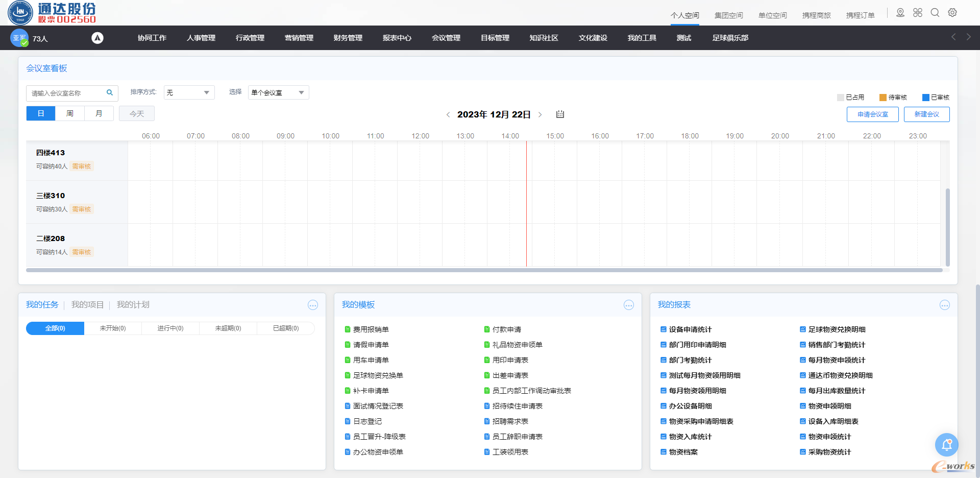
Task: Open the 协同工作 menu
Action: click(x=152, y=38)
